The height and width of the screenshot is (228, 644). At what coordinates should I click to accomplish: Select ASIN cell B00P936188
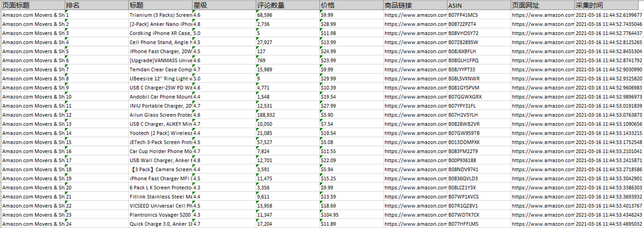pos(479,160)
